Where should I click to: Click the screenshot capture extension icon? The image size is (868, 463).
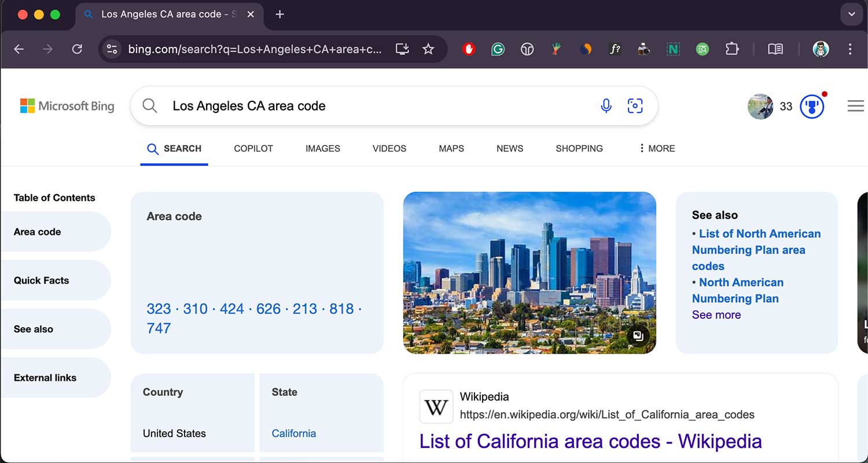point(643,49)
